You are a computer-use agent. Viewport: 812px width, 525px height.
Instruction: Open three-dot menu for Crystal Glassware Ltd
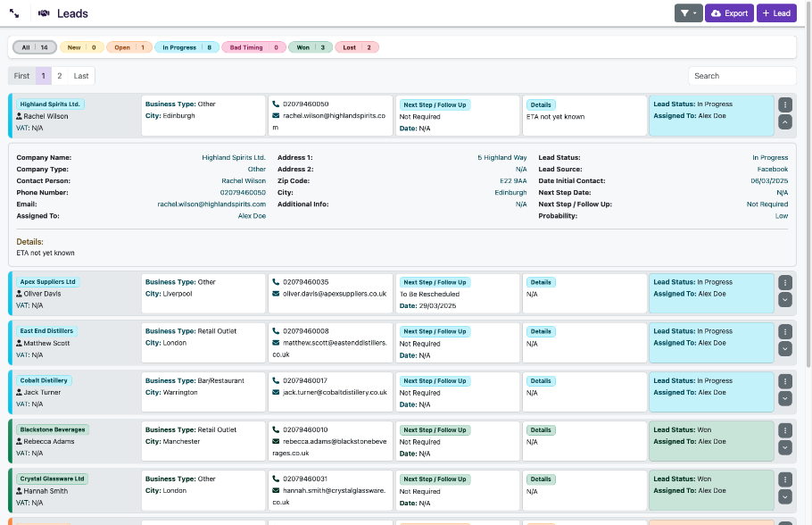785,479
